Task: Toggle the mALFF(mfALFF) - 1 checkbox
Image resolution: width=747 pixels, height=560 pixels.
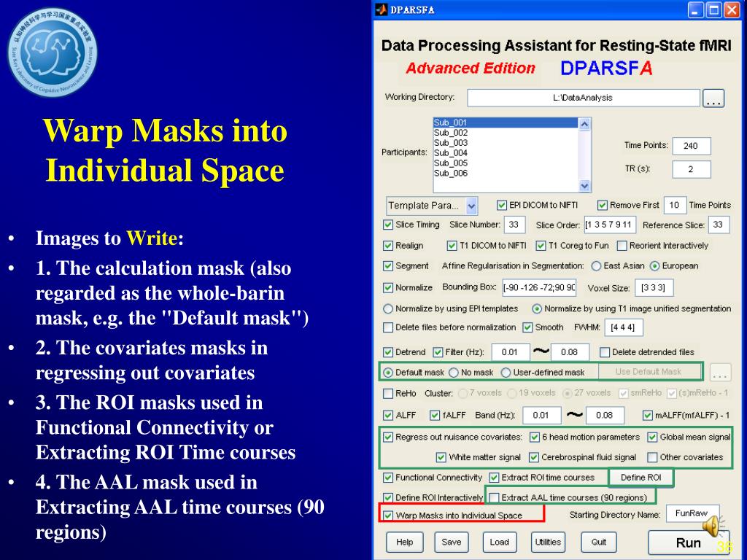Action: pyautogui.click(x=647, y=415)
